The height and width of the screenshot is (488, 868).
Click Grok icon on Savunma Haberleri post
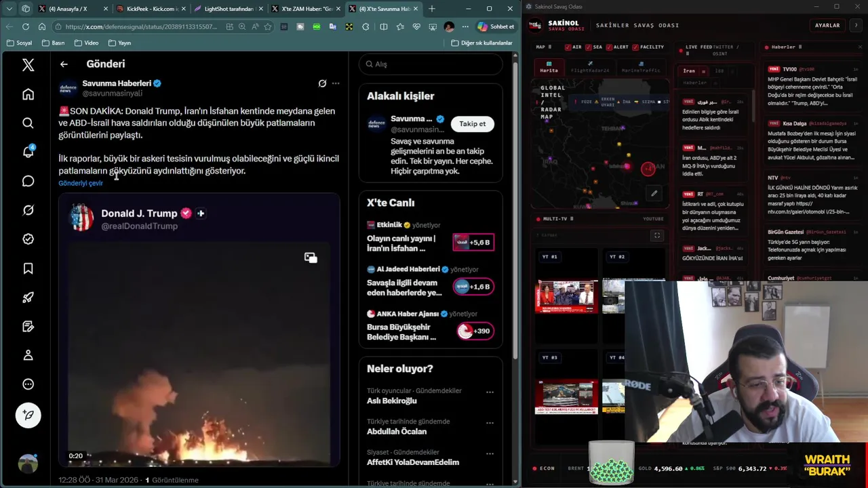[x=322, y=83]
